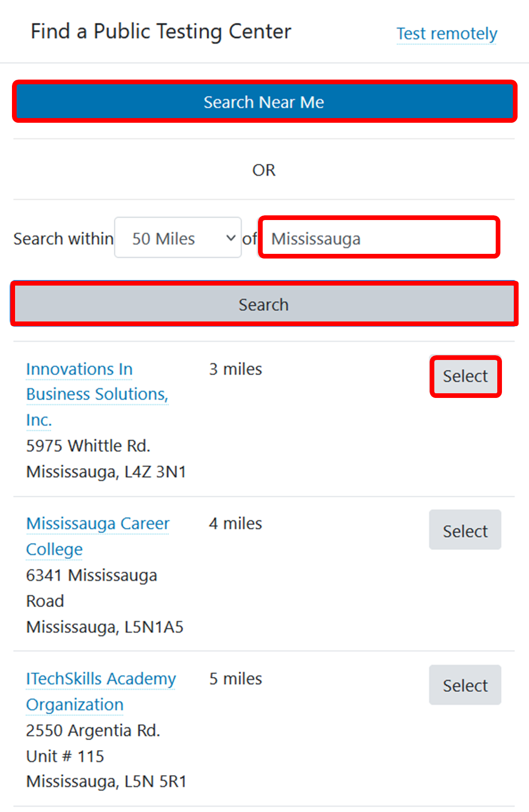Screen dimensions: 529x812
Task: Click the 3 miles distance text
Action: (x=235, y=369)
